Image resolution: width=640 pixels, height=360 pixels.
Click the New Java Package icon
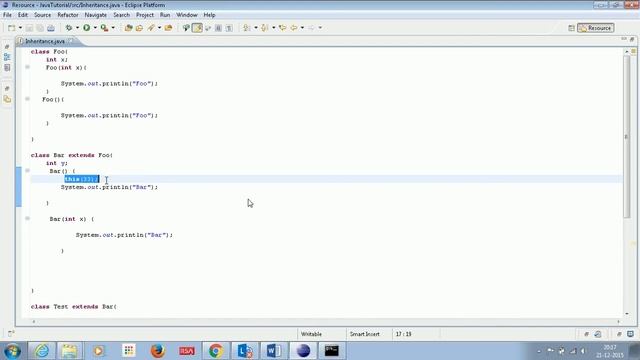(x=129, y=28)
